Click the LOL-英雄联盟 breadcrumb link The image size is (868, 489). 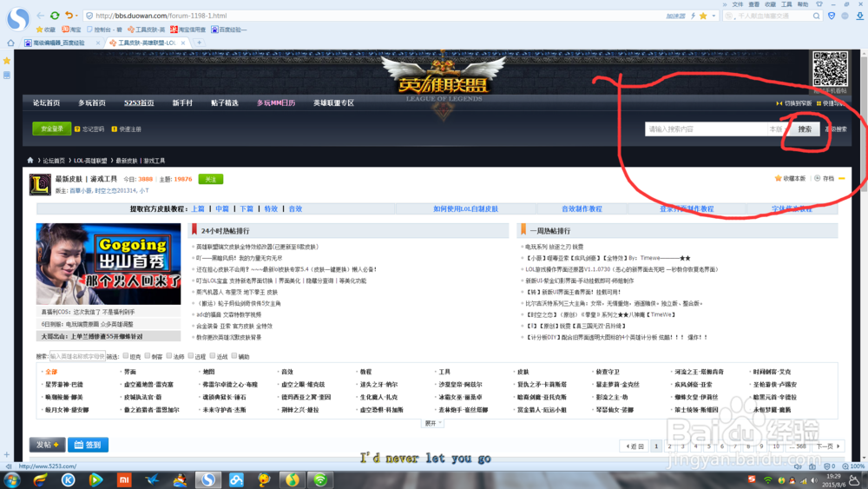pyautogui.click(x=91, y=161)
